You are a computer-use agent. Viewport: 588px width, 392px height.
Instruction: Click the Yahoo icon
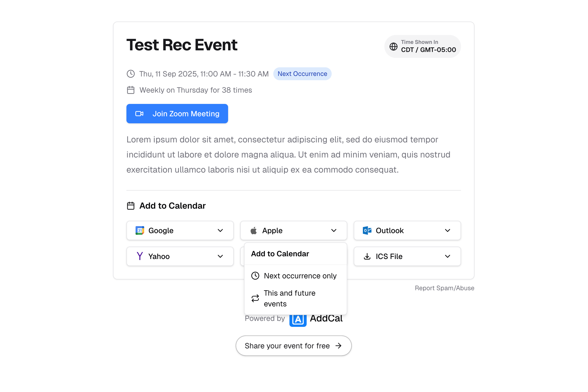pos(140,256)
